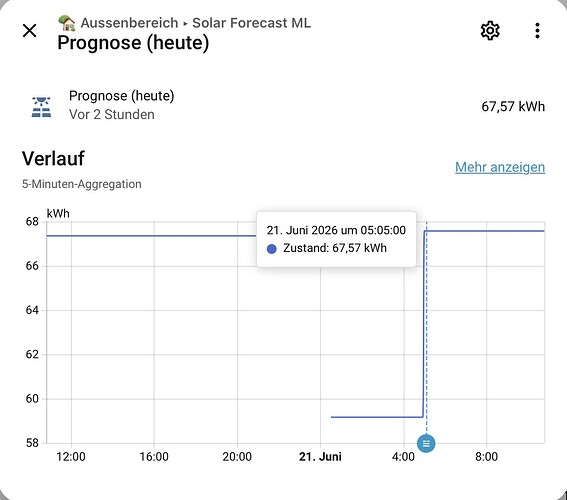Click the round timeline marker on chart axis
The width and height of the screenshot is (567, 500).
426,443
